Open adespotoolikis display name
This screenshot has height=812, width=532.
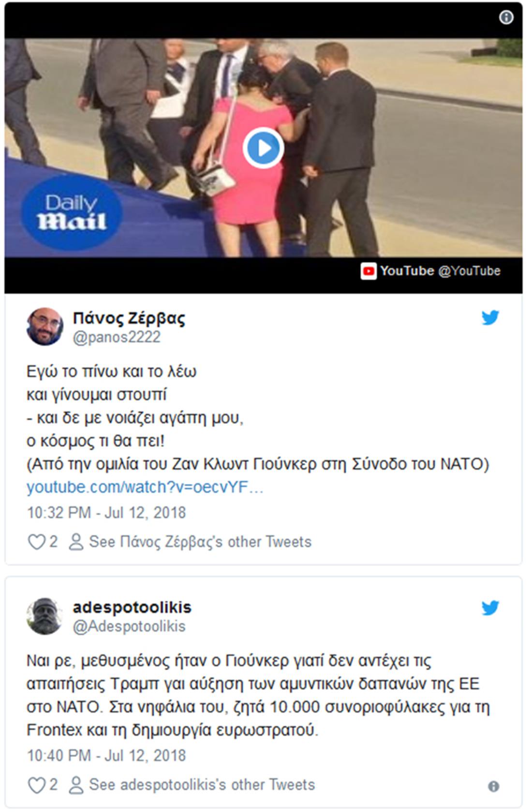(132, 607)
